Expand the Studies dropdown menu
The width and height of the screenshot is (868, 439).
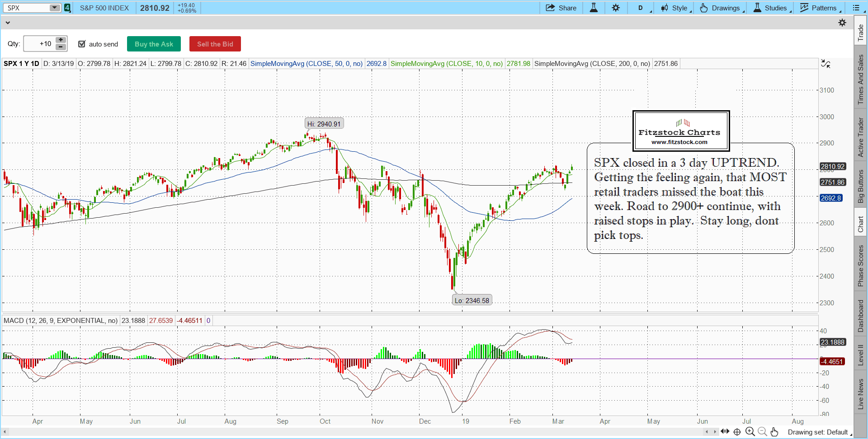[772, 8]
